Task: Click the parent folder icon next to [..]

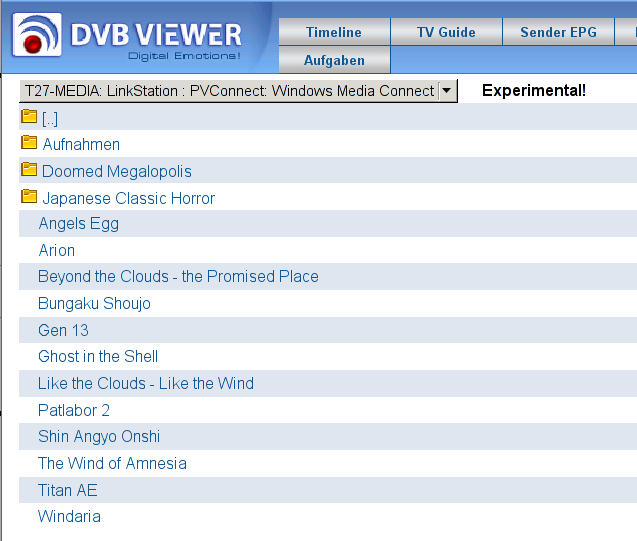Action: pos(29,117)
